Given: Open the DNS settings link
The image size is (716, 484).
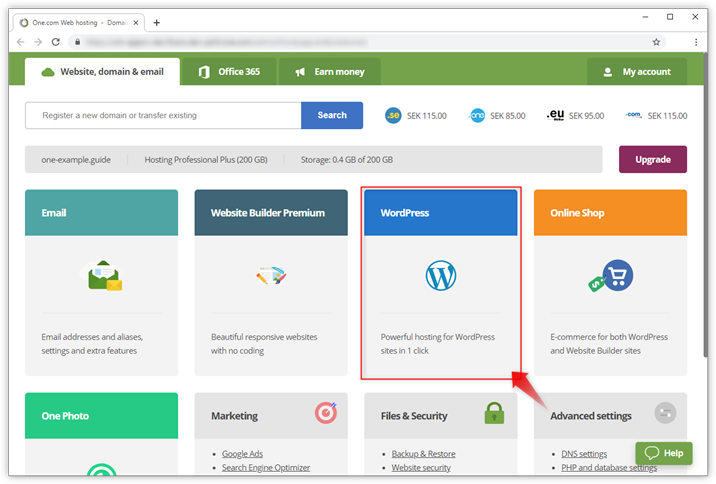Looking at the screenshot, I should point(584,454).
